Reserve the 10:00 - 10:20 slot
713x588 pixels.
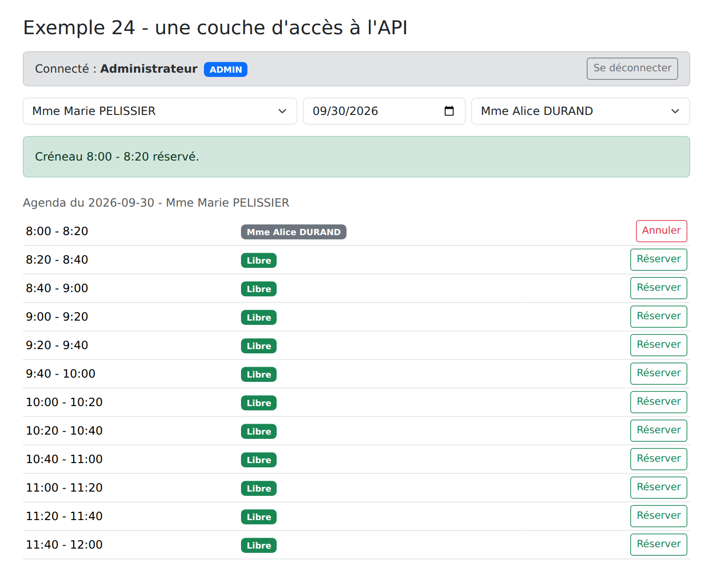658,402
